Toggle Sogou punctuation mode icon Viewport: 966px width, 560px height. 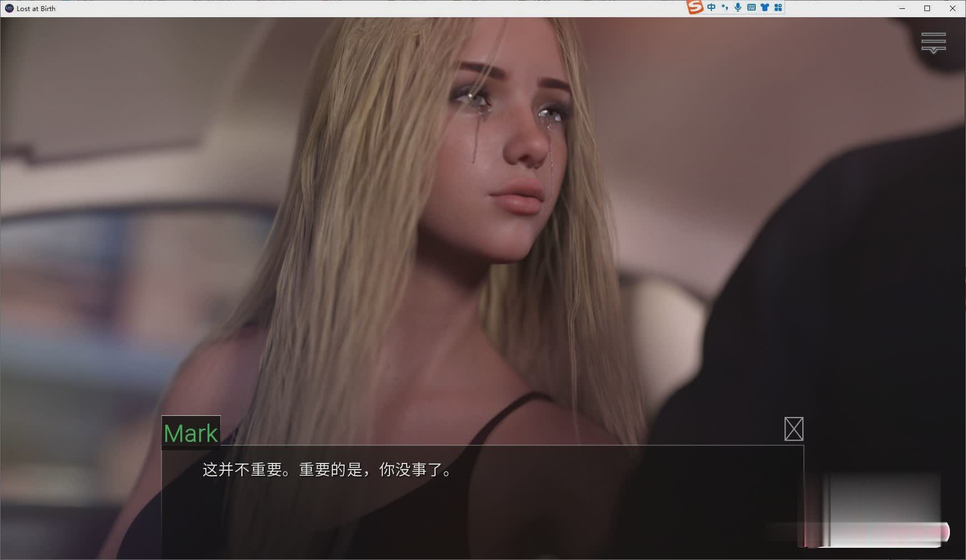point(725,7)
